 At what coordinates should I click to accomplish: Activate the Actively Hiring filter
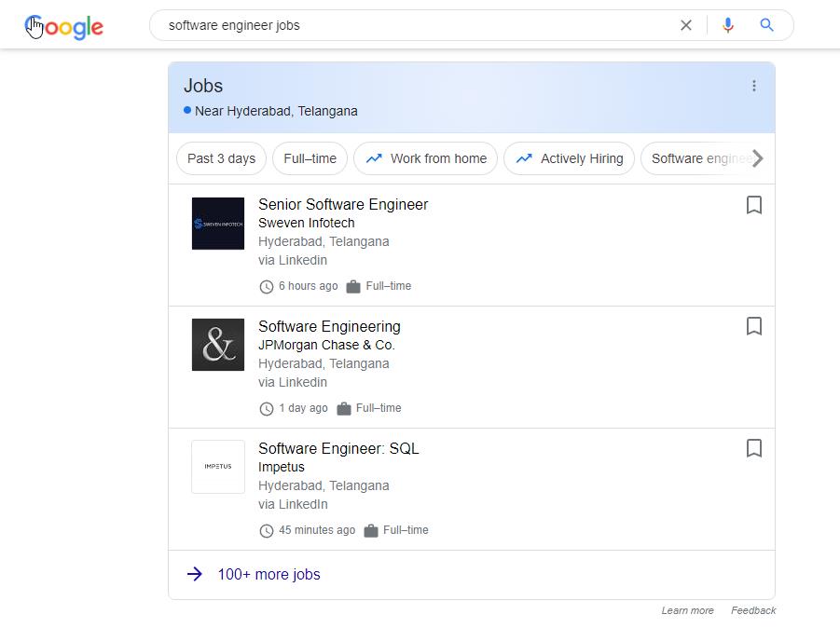coord(569,158)
